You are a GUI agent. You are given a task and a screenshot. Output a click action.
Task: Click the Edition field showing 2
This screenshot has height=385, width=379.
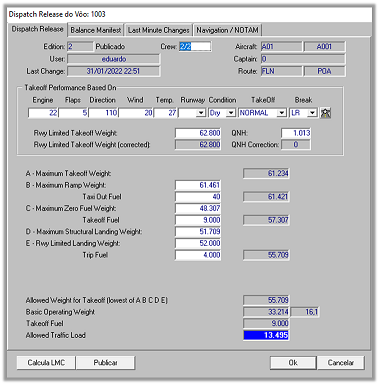80,46
